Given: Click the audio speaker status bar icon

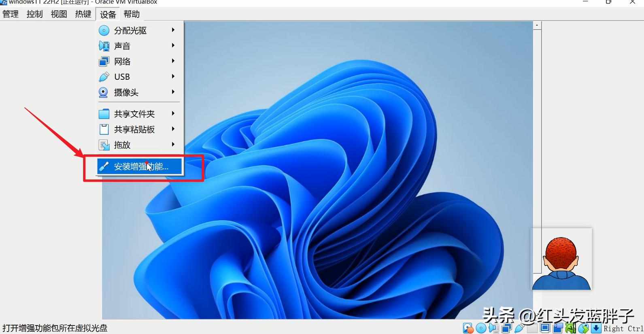Looking at the screenshot, I should click(493, 328).
